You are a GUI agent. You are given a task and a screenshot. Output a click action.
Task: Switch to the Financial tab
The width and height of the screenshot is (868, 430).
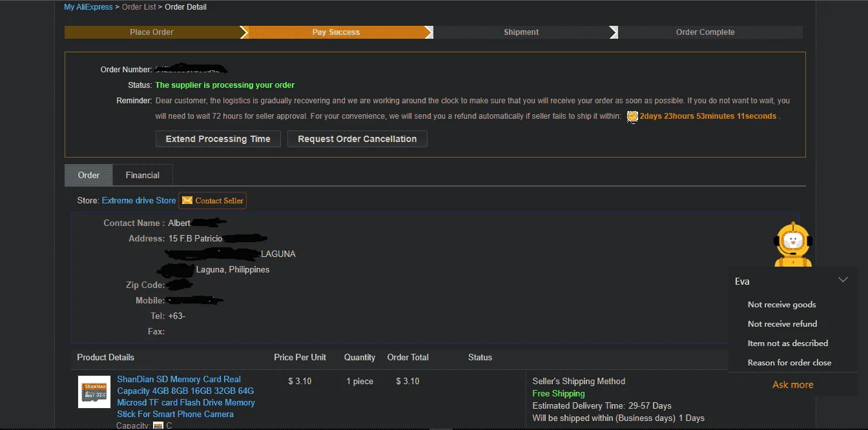coord(143,175)
